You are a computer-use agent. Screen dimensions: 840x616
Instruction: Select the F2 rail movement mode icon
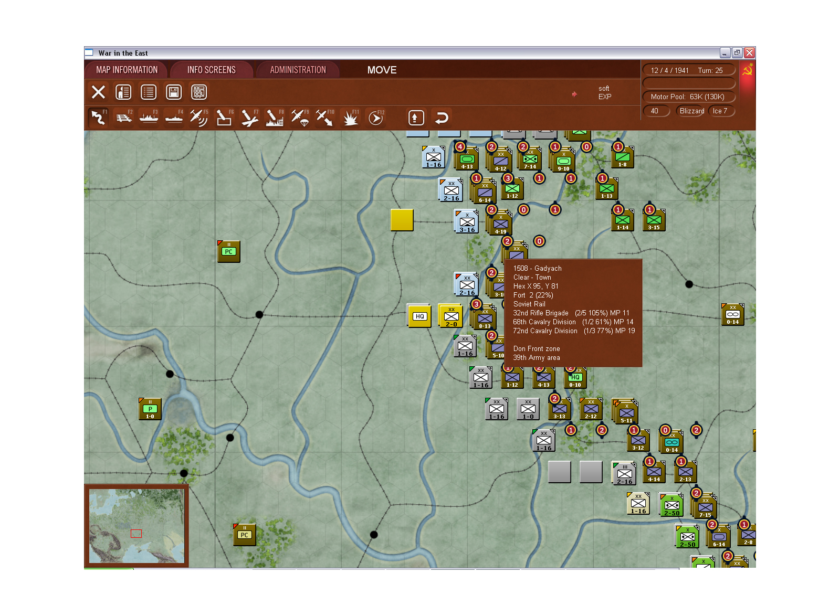pyautogui.click(x=123, y=118)
